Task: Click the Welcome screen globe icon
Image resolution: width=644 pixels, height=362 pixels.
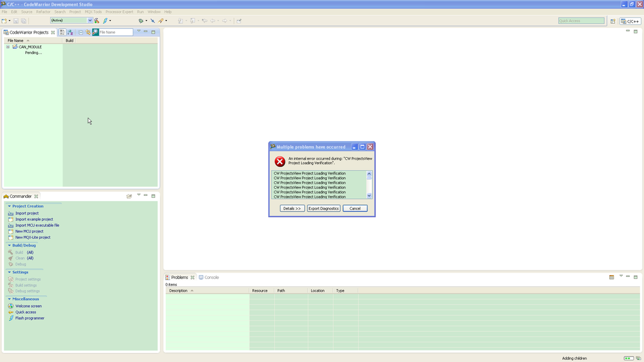Action: 11,306
